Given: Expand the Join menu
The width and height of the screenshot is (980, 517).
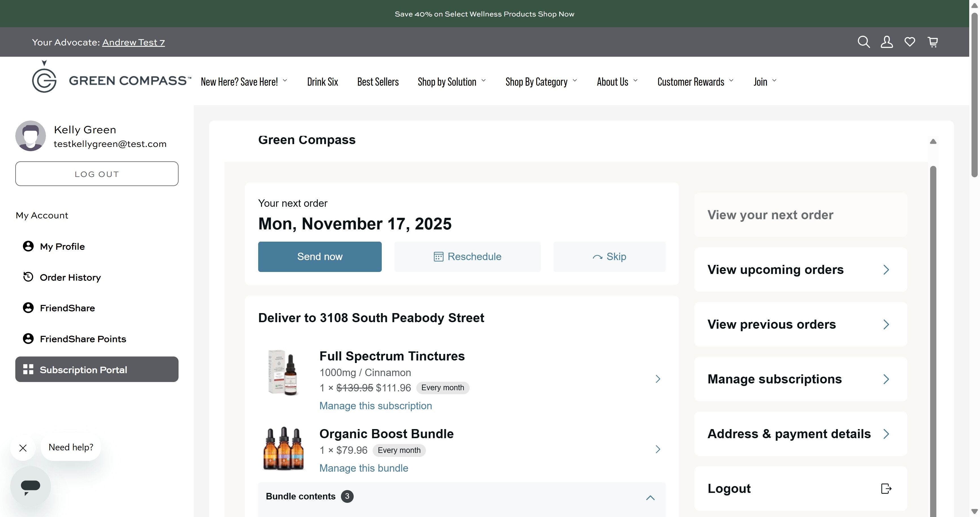Looking at the screenshot, I should (x=765, y=81).
